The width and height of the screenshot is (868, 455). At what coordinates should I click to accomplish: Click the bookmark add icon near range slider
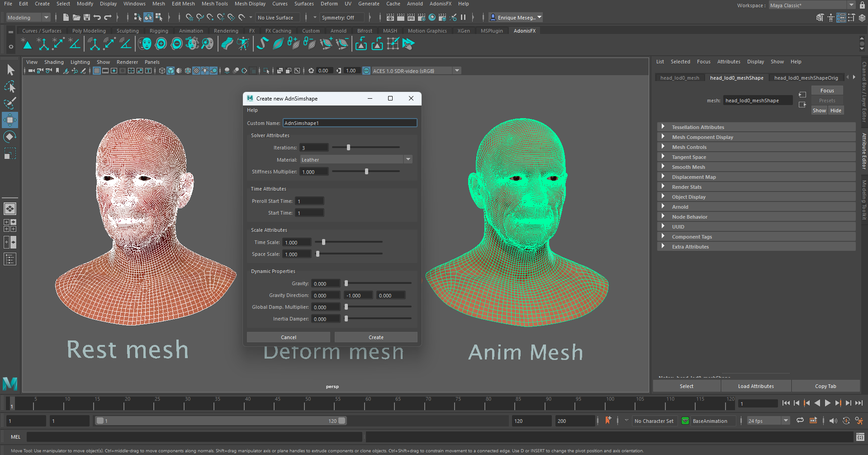(608, 421)
